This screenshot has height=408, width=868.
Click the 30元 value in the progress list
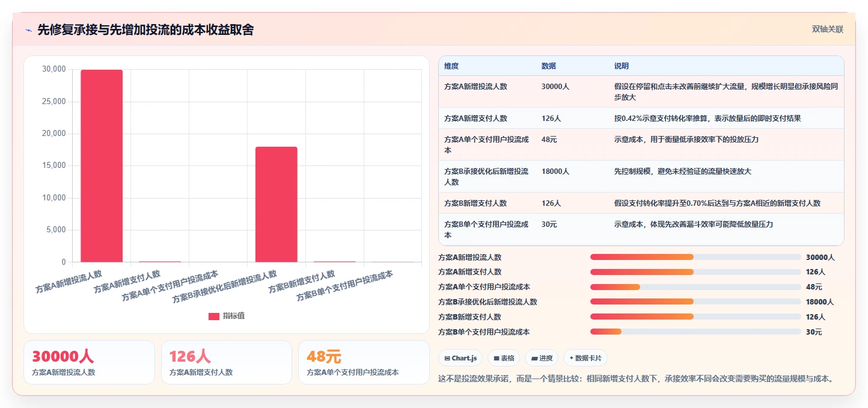tap(814, 332)
